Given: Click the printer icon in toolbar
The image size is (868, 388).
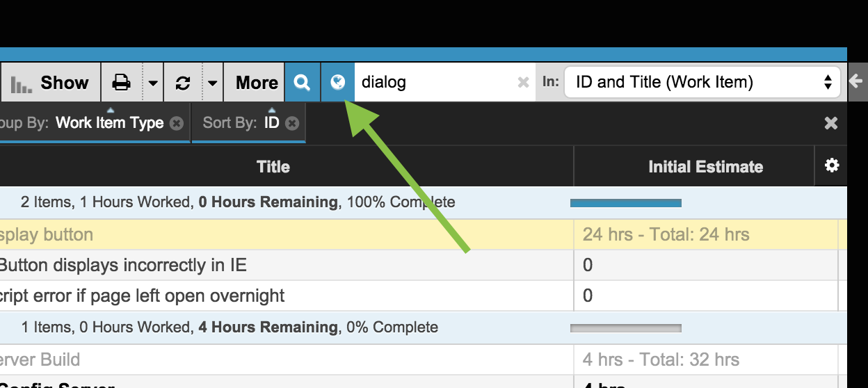Looking at the screenshot, I should point(122,83).
